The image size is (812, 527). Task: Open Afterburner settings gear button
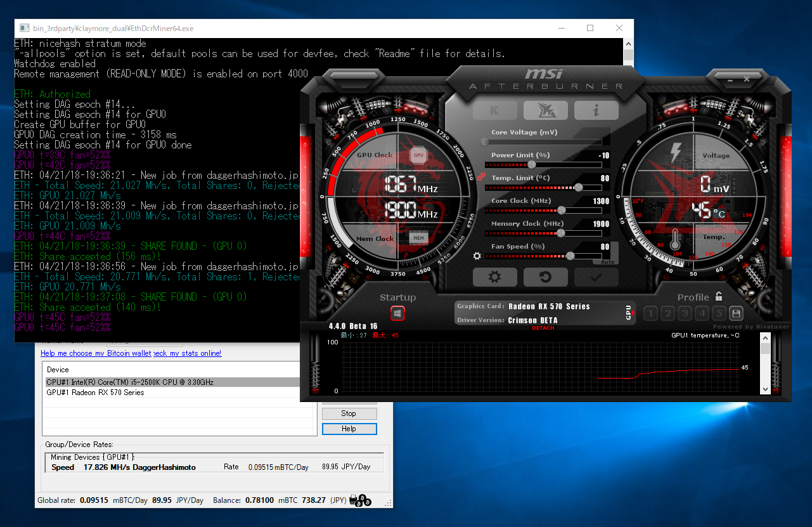494,277
